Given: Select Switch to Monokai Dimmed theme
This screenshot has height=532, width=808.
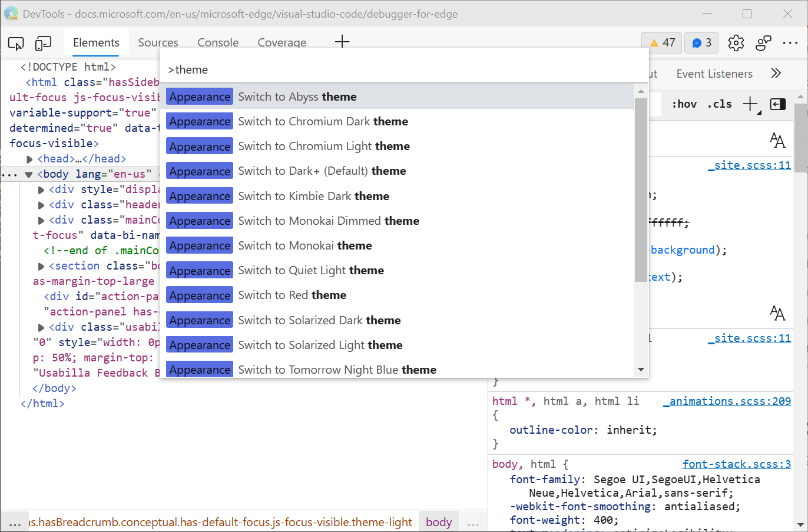Looking at the screenshot, I should pyautogui.click(x=397, y=221).
